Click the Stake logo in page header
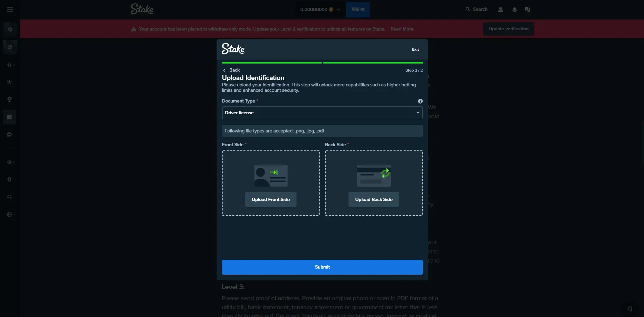 [142, 9]
